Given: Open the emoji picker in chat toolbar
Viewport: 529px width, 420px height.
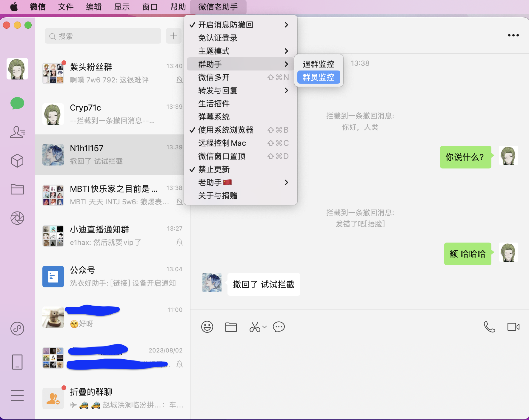Looking at the screenshot, I should tap(207, 327).
